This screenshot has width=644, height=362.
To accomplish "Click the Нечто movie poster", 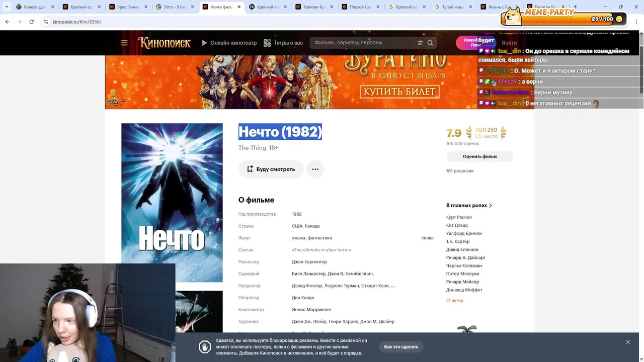I will [x=172, y=203].
